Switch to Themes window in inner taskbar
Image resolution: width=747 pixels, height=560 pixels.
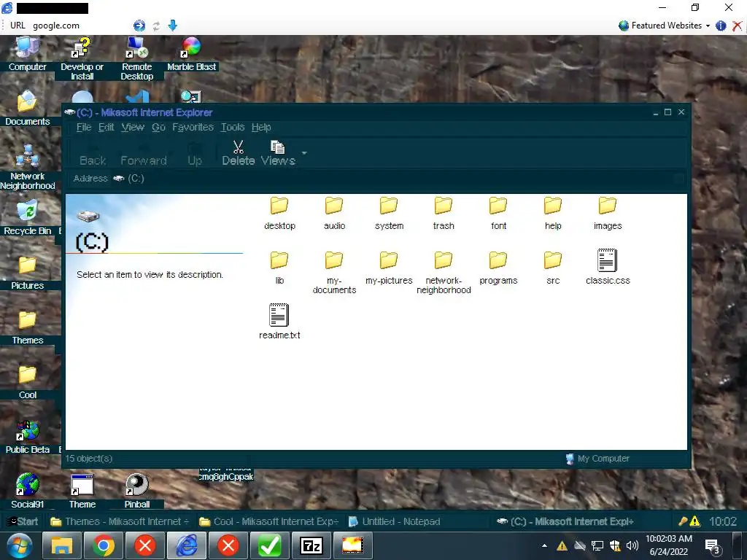click(120, 521)
